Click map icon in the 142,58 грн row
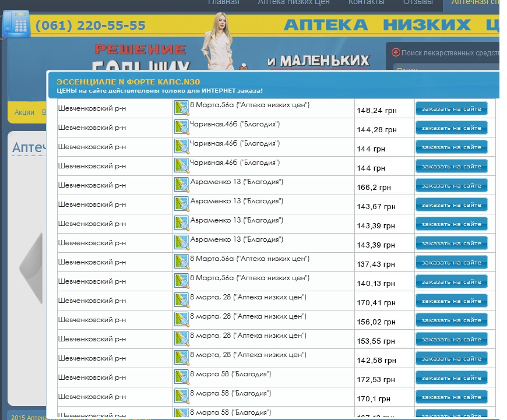Image resolution: width=507 pixels, height=420 pixels. click(x=181, y=358)
